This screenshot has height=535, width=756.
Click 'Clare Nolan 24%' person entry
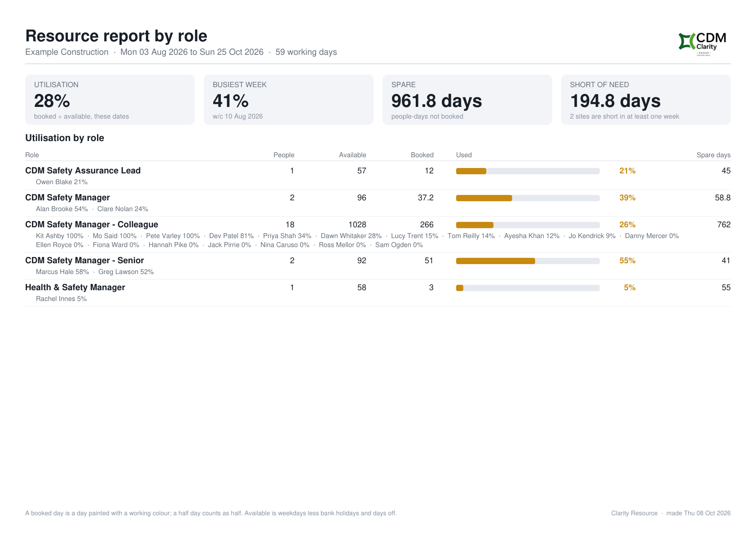point(123,209)
